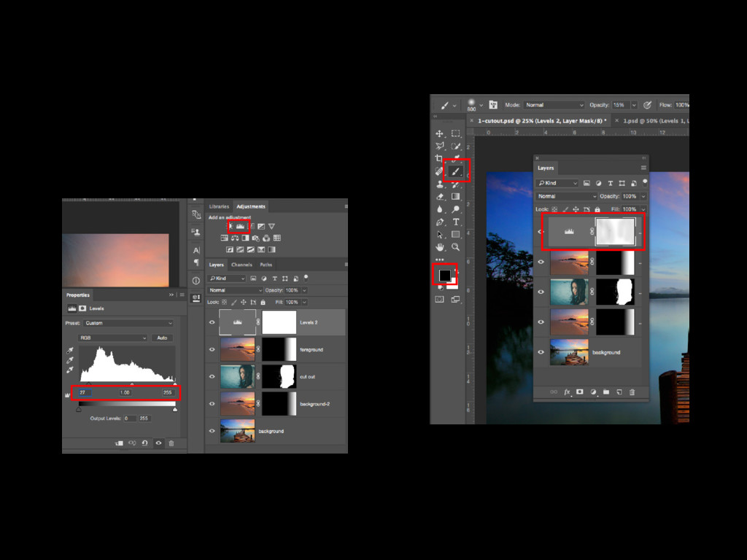
Task: Select the Clone Stamp tool
Action: [439, 184]
